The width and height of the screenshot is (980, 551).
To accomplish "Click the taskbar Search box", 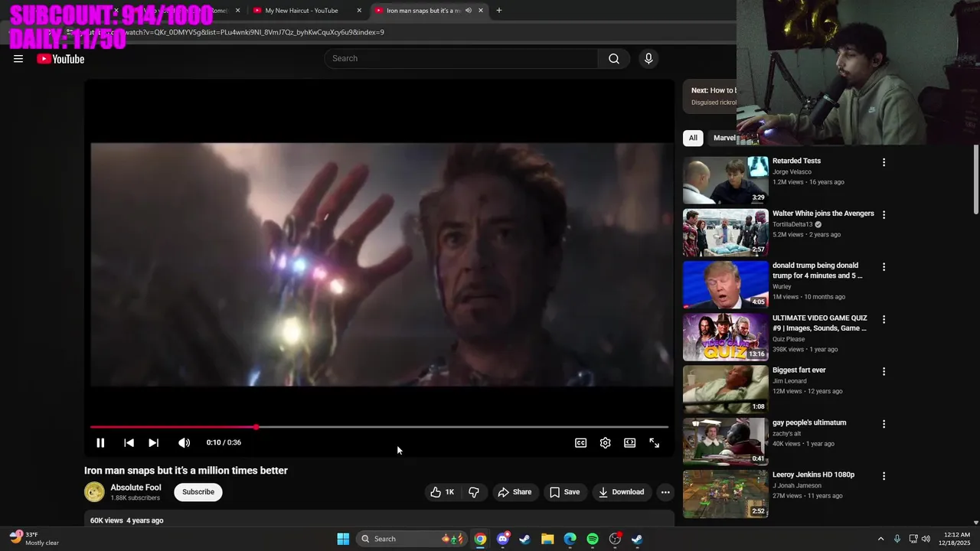I will click(x=413, y=539).
